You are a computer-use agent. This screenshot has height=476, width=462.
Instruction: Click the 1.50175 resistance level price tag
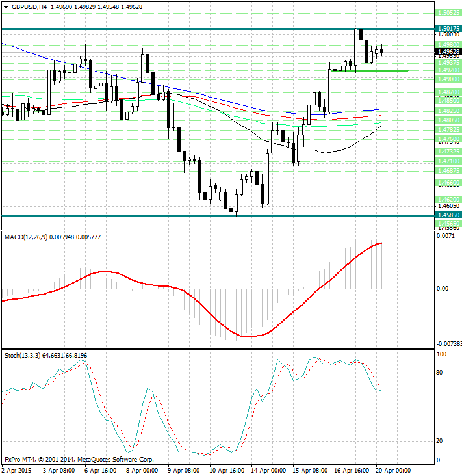pyautogui.click(x=448, y=29)
